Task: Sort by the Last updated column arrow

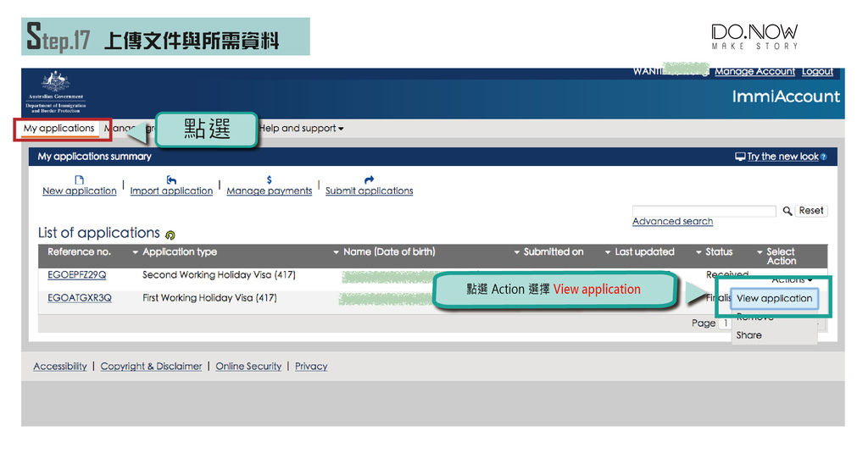Action: pos(607,252)
